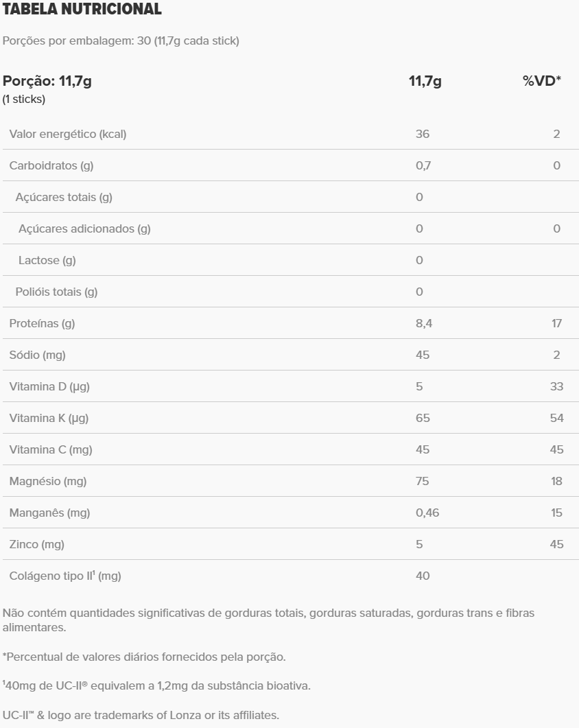Click the Proteínas value 8,4
Viewport: 579px width, 728px height.
click(424, 323)
